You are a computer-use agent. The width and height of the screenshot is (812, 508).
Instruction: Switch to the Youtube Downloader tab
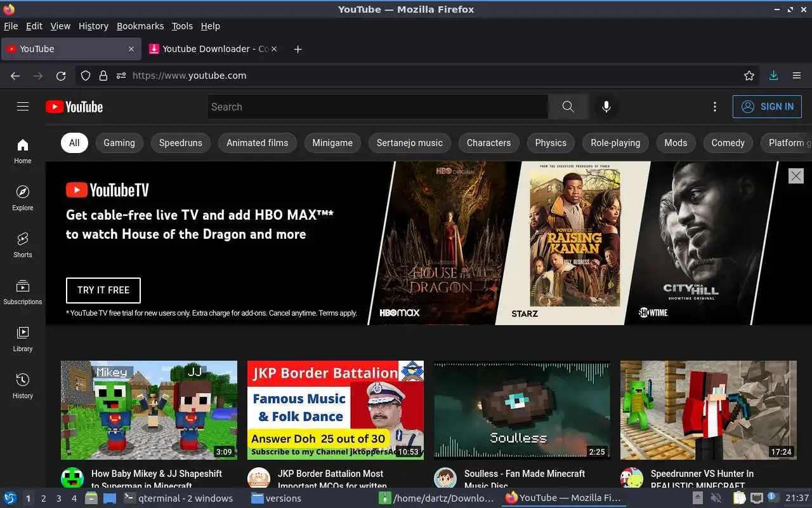(213, 49)
